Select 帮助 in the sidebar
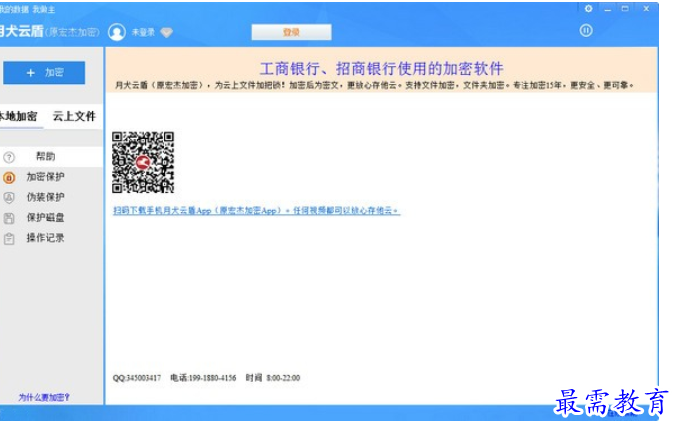 [x=51, y=156]
